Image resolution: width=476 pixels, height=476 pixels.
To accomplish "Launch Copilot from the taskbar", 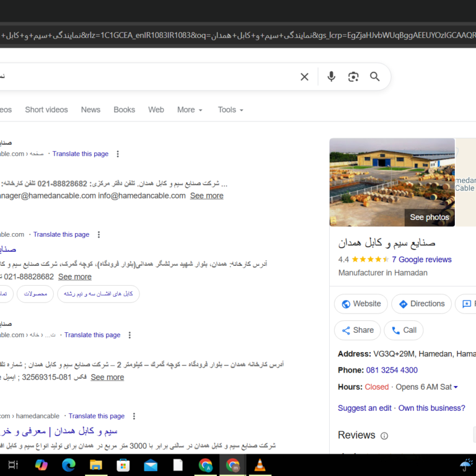I will [x=42, y=465].
